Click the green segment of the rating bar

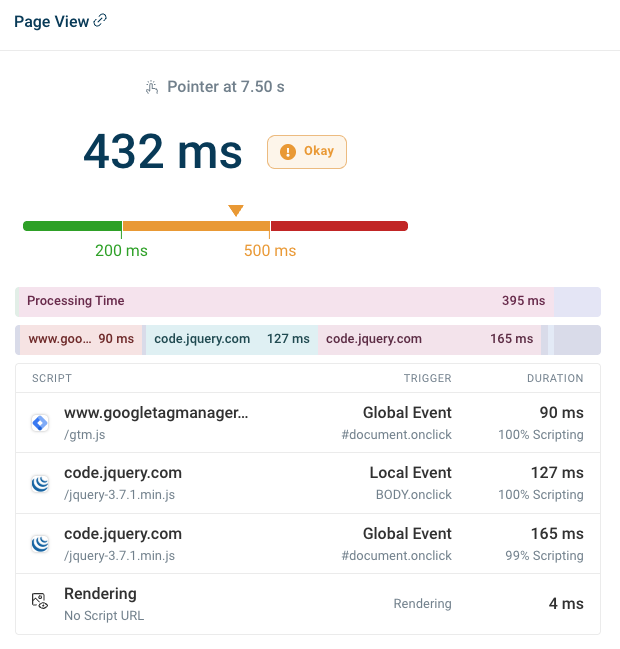point(72,226)
